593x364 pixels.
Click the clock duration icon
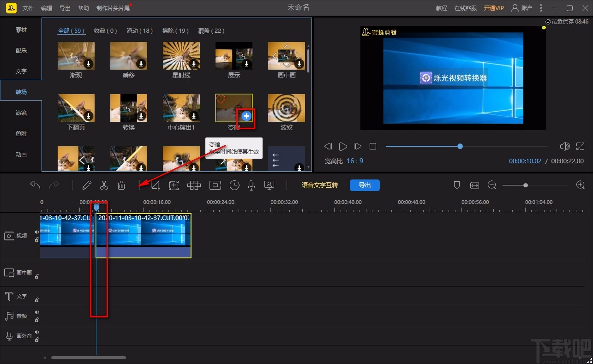[x=235, y=185]
